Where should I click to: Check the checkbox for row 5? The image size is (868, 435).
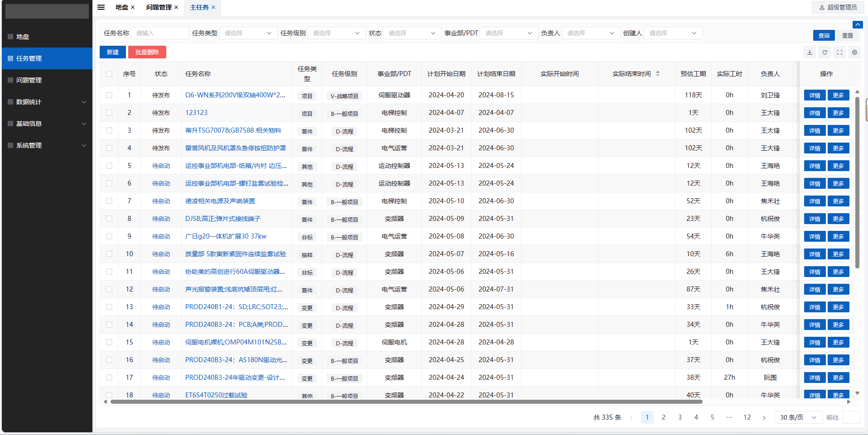pyautogui.click(x=109, y=166)
